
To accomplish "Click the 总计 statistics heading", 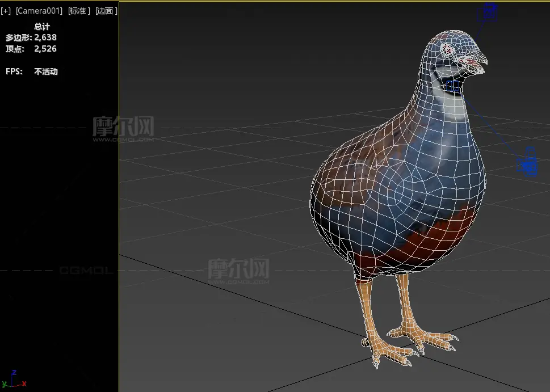I will [x=42, y=27].
